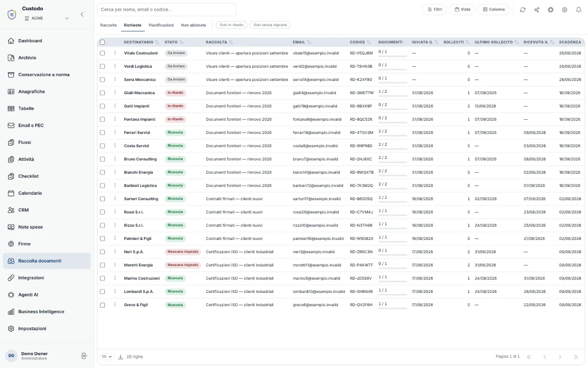Click the search field by name, email, code
The image size is (588, 368).
click(167, 9)
